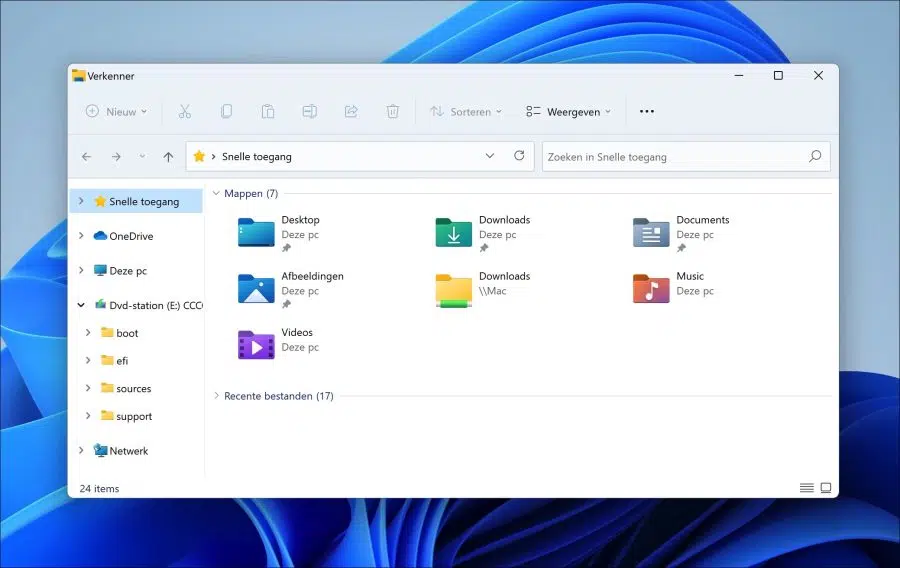Go back with the left arrow
Image resolution: width=900 pixels, height=568 pixels.
point(87,157)
